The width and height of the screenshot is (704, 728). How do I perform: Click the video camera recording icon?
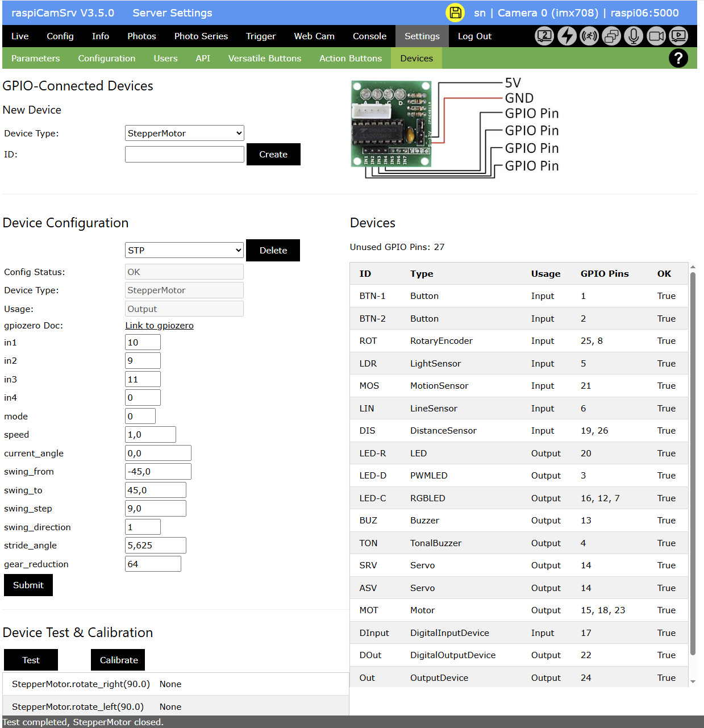point(656,36)
